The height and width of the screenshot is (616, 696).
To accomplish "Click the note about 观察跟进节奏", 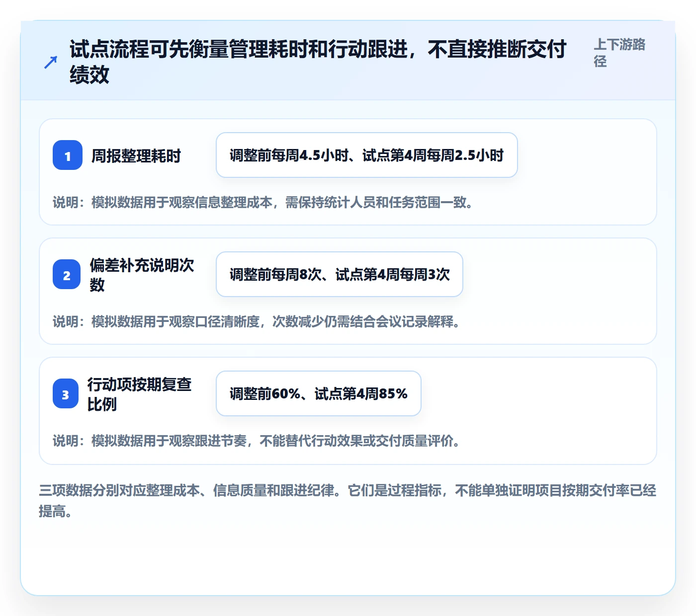I will [x=257, y=441].
